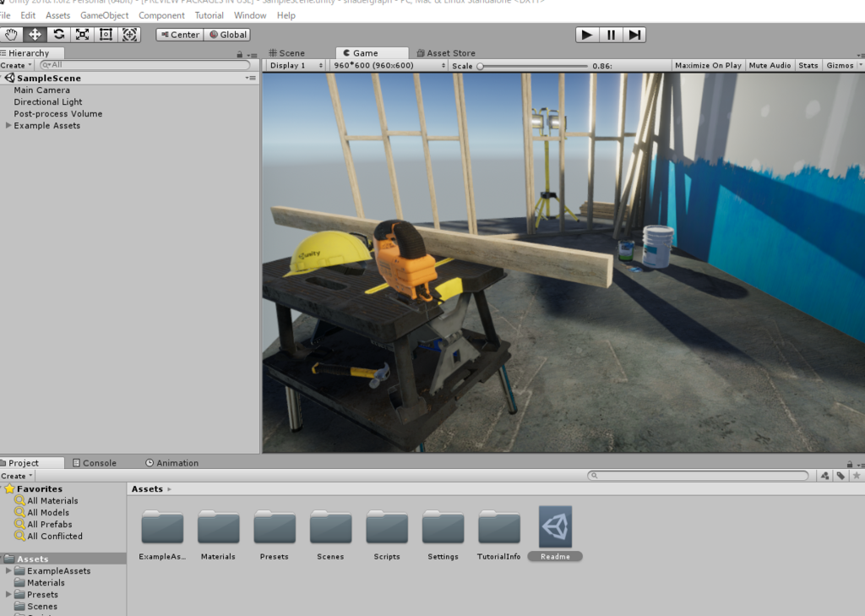Open the Assets menu
This screenshot has height=616, width=865.
pos(58,15)
